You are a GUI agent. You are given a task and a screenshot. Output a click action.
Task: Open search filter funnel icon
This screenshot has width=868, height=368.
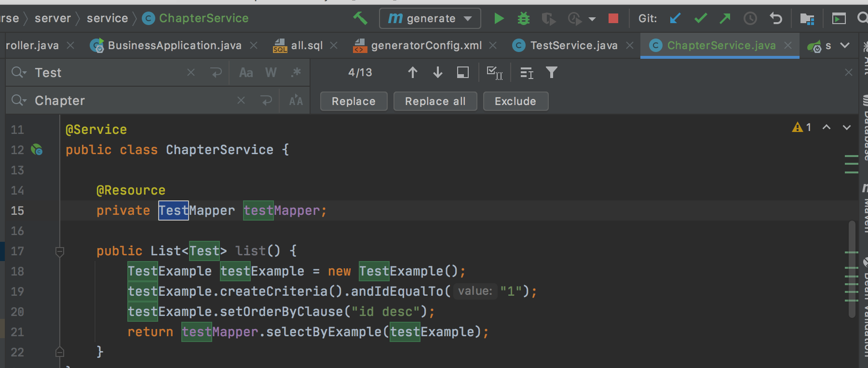[x=552, y=72]
